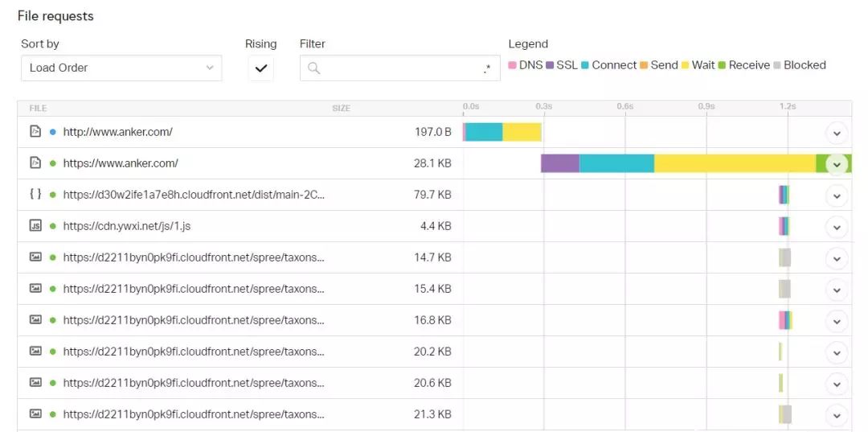Click the HTML document icon for http://www.anker.com/
Image resolution: width=868 pixels, height=432 pixels.
(35, 132)
